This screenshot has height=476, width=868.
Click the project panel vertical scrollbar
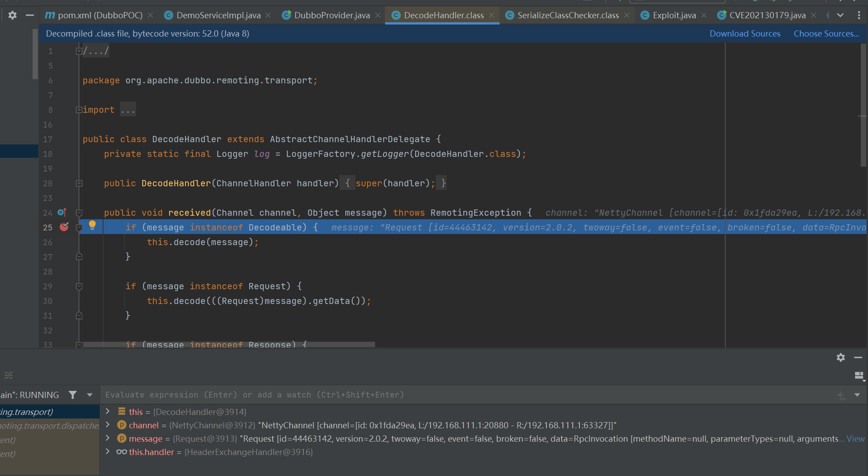tap(35, 54)
